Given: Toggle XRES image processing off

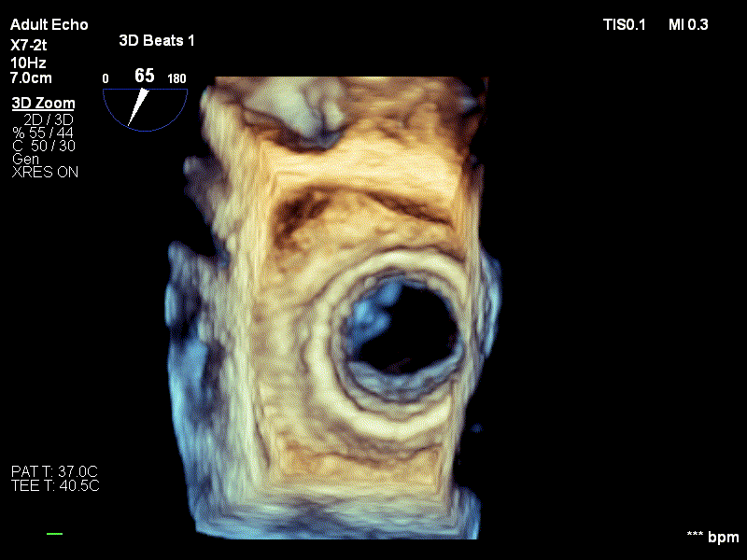Looking at the screenshot, I should [x=45, y=173].
